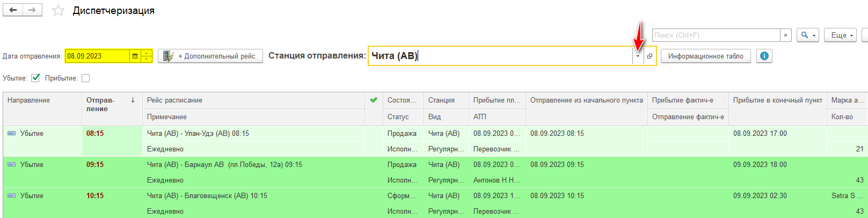Click the Рейс расписание column header
This screenshot has width=868, height=218.
[x=252, y=100]
